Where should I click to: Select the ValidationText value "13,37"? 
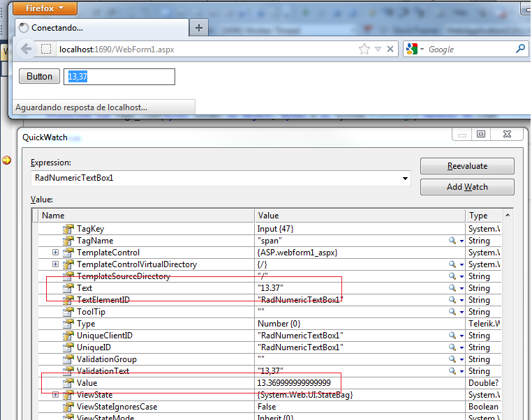coord(270,371)
